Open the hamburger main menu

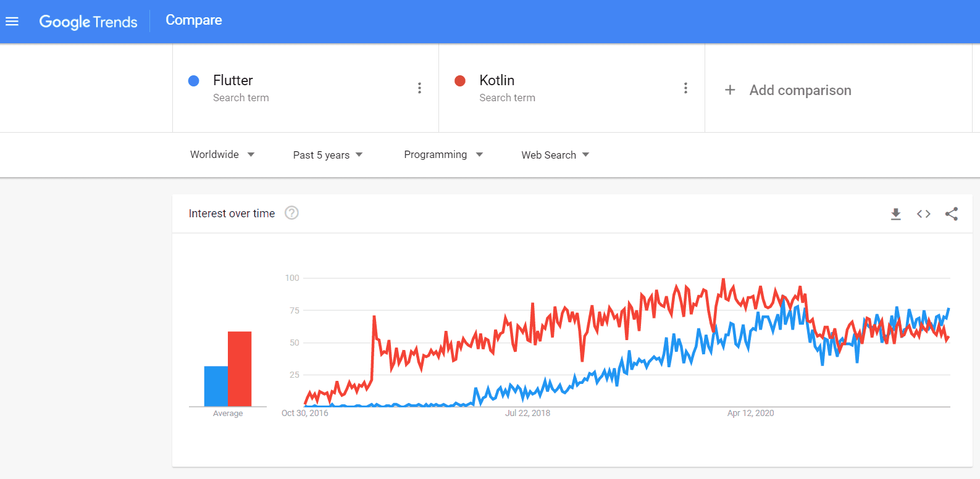pos(12,22)
